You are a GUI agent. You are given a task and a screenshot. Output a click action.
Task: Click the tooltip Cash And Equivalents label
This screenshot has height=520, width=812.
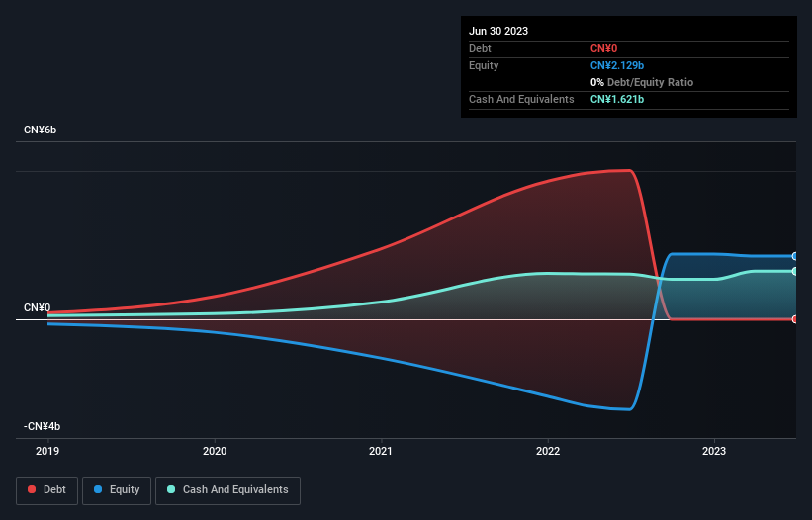click(521, 99)
